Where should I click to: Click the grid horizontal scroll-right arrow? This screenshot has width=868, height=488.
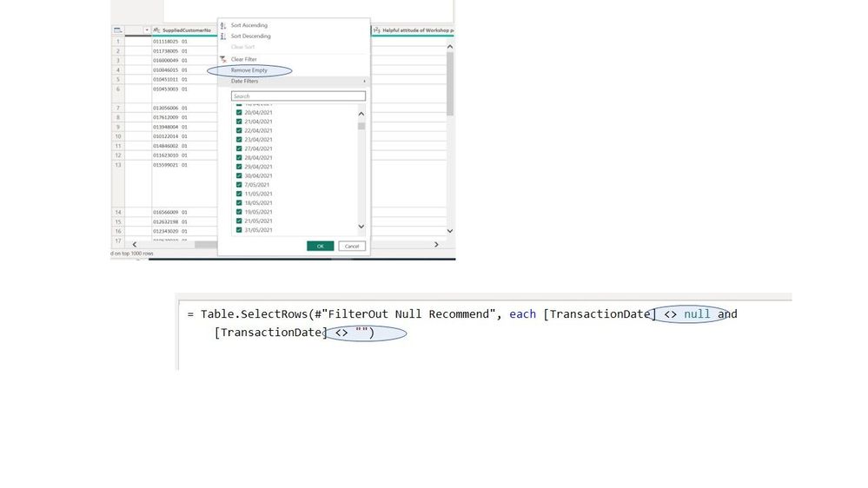coord(436,245)
